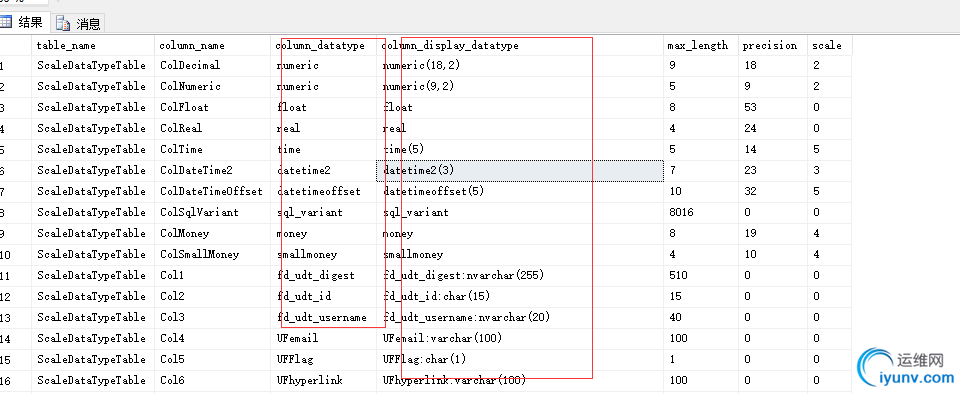
Task: Click the Col6 cell
Action: pyautogui.click(x=212, y=380)
